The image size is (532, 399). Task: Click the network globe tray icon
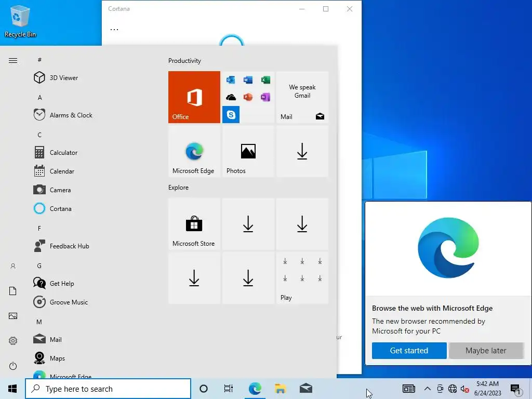[453, 389]
